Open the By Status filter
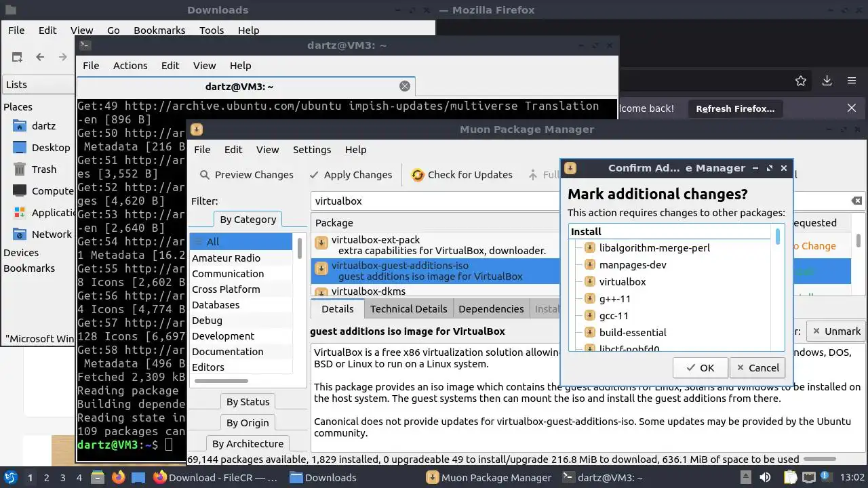 [x=248, y=402]
